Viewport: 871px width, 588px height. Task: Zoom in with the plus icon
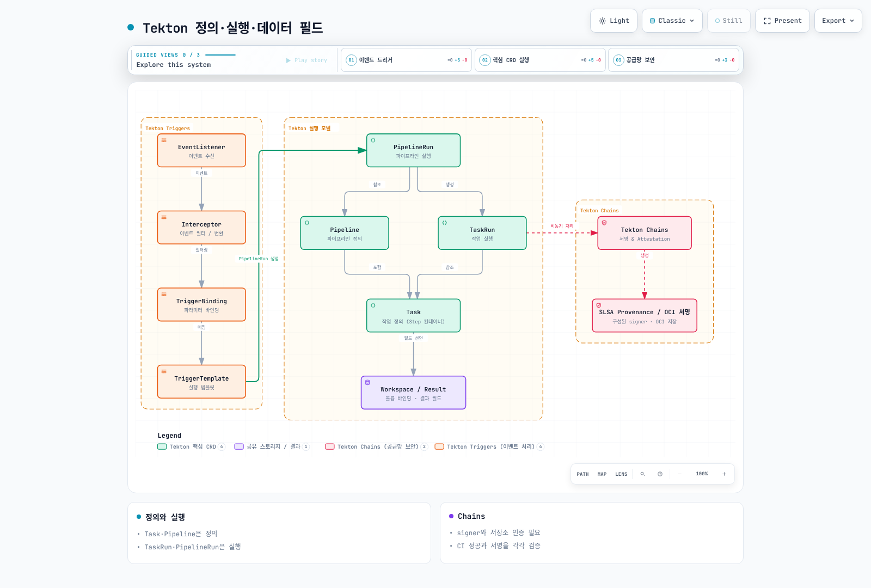click(x=724, y=474)
